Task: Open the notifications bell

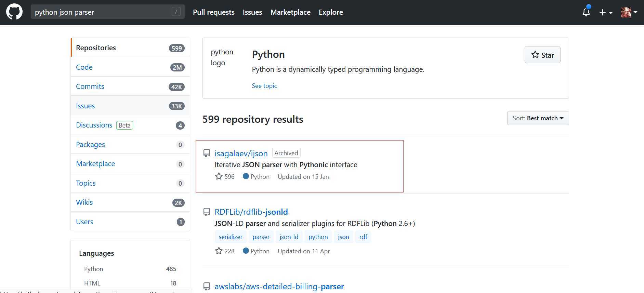Action: pos(586,12)
